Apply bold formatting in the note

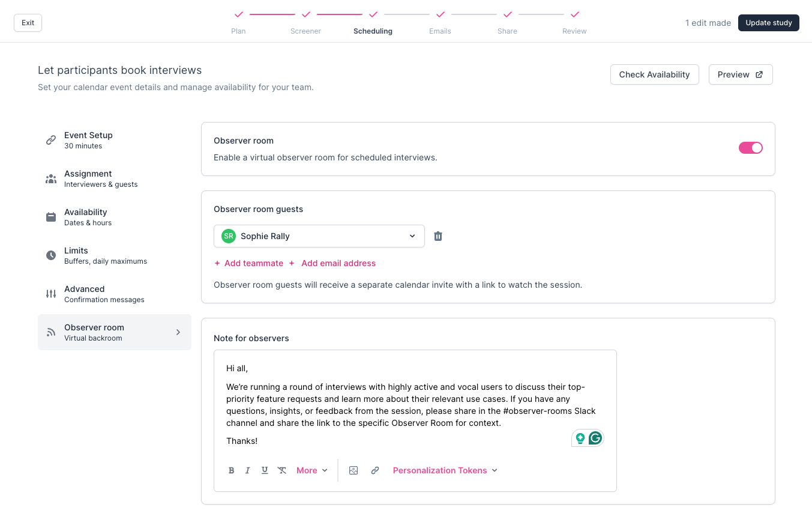click(x=232, y=470)
